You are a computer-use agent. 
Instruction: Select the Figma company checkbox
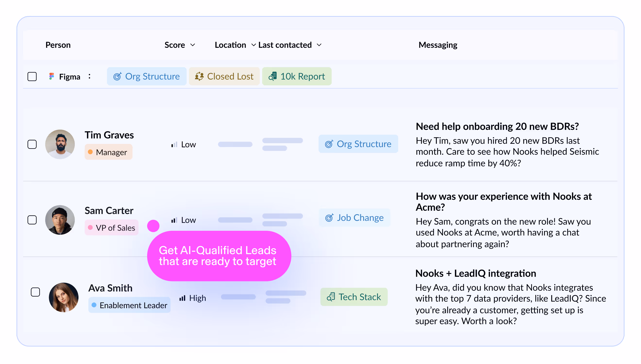32,76
